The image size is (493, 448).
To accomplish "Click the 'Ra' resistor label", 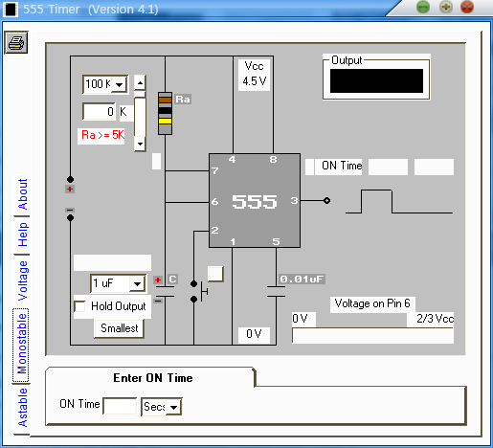I will tap(183, 100).
